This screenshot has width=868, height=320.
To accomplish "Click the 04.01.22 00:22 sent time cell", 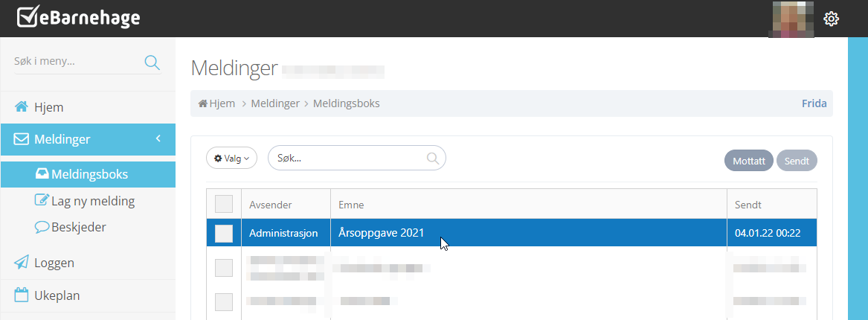I will click(x=771, y=233).
